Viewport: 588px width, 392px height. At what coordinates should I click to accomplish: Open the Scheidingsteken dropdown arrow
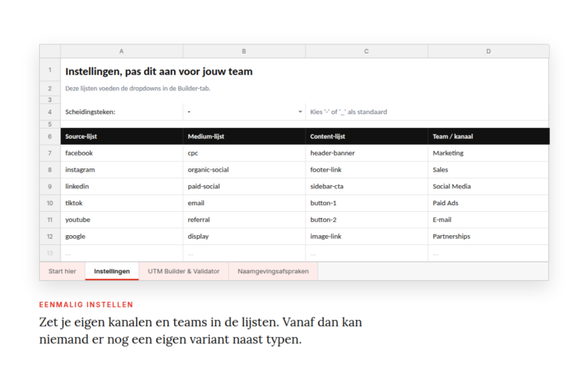tap(300, 112)
